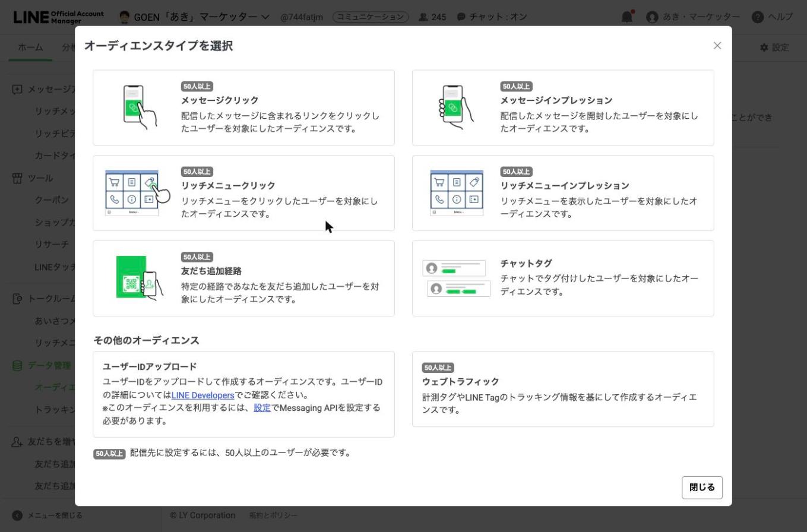Select リッチメニューインプレッション audience card
The image size is (807, 532).
[563, 193]
